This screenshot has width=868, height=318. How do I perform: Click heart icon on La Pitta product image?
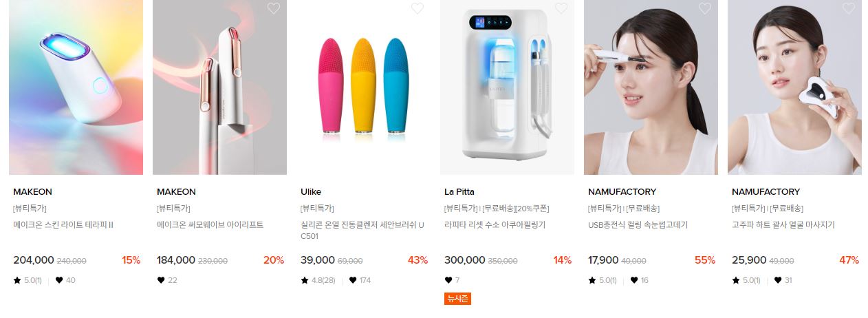(x=561, y=8)
